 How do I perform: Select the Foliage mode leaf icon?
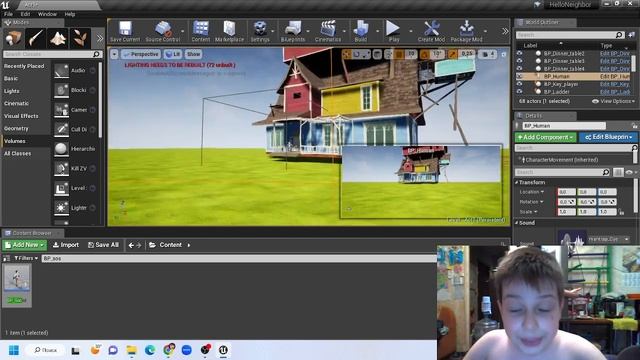coord(80,38)
